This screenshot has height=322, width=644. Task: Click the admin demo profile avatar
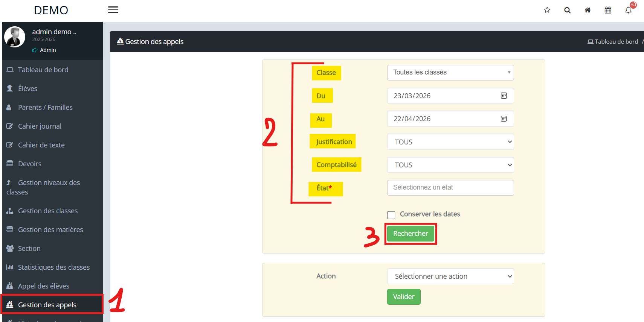[x=15, y=37]
